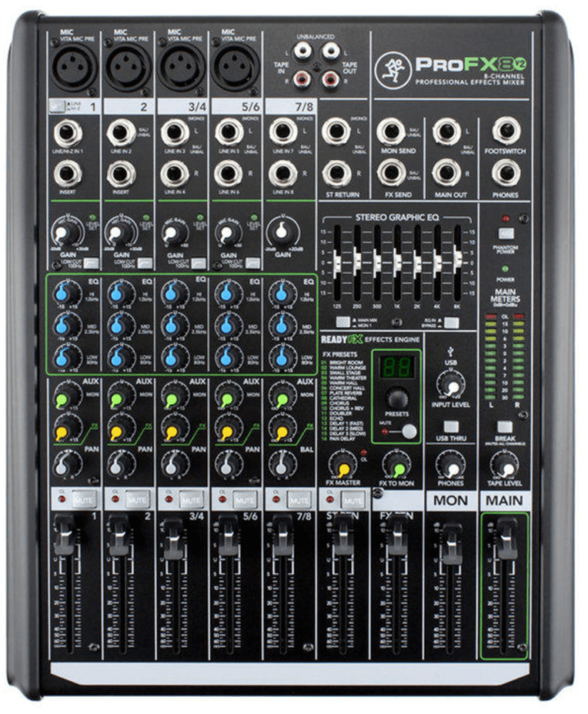Click the Line In 7 jack

(282, 132)
